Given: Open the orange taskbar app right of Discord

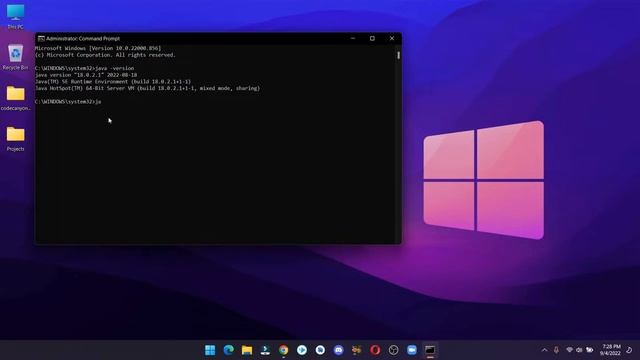Looking at the screenshot, I should tap(357, 350).
